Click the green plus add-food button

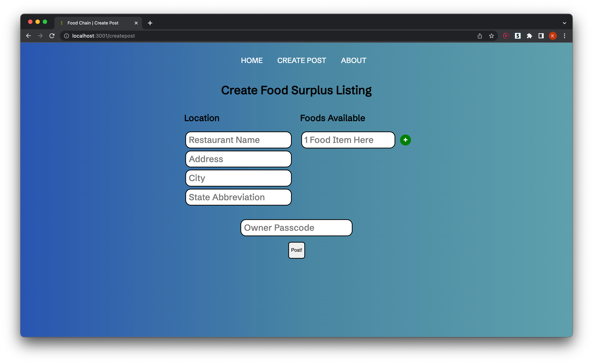point(405,140)
